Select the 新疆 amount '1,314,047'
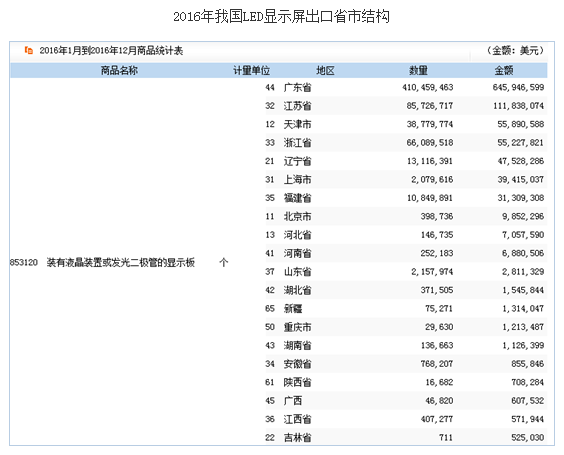The image size is (564, 455). tap(523, 309)
